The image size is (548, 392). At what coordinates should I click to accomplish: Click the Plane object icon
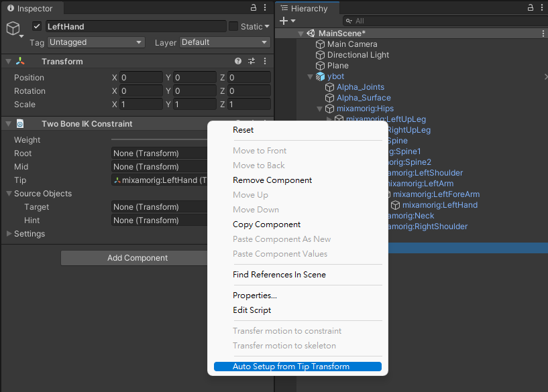point(320,66)
